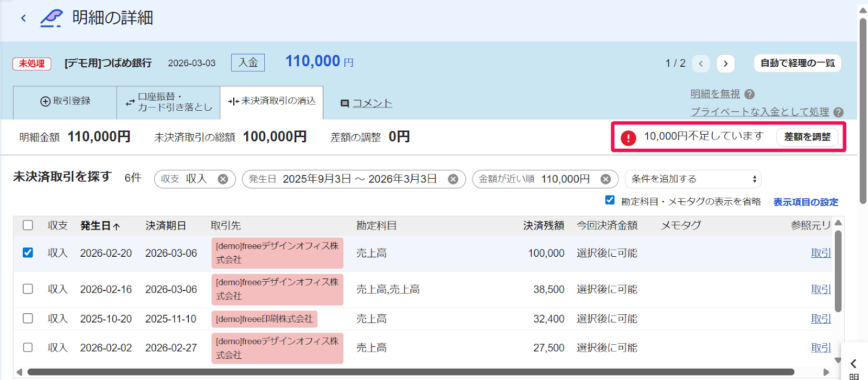Screen dimensions: 868x380
Task: Click the 取引先 column header
Action: click(226, 225)
